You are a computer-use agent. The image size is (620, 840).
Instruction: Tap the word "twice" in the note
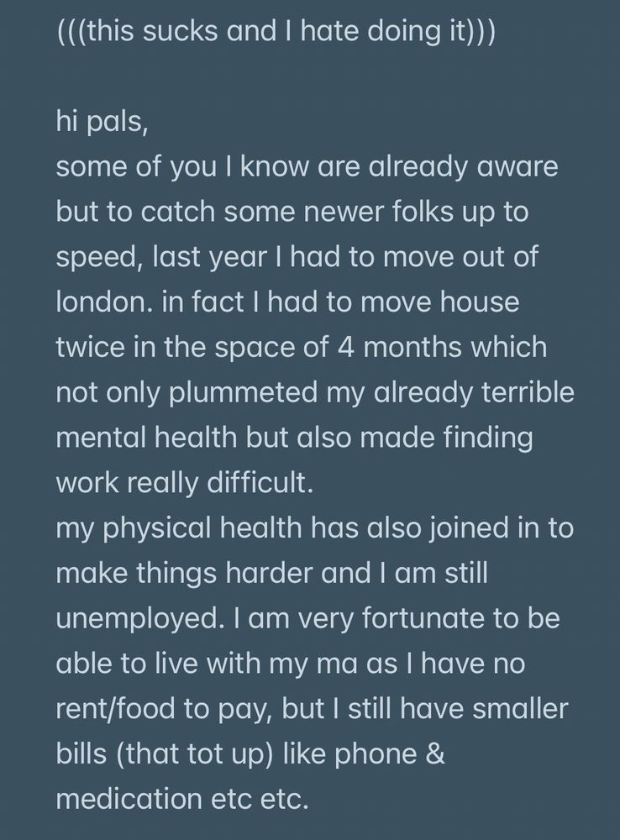pyautogui.click(x=91, y=347)
